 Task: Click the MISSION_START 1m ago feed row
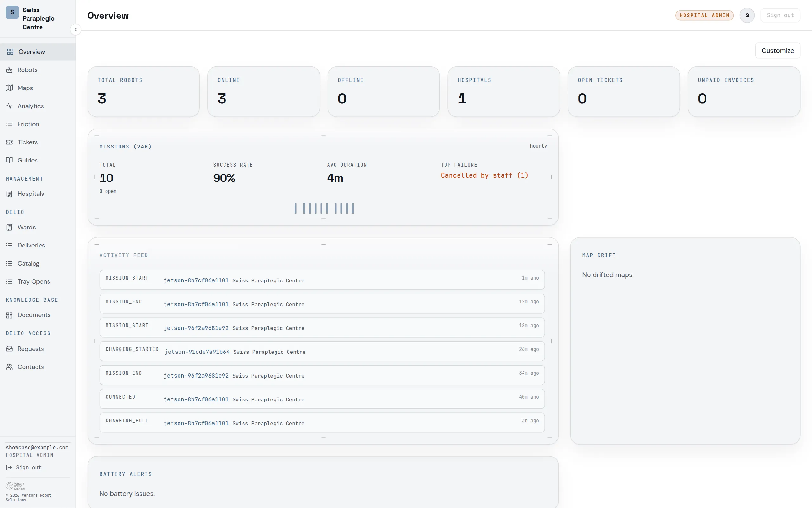pos(322,280)
